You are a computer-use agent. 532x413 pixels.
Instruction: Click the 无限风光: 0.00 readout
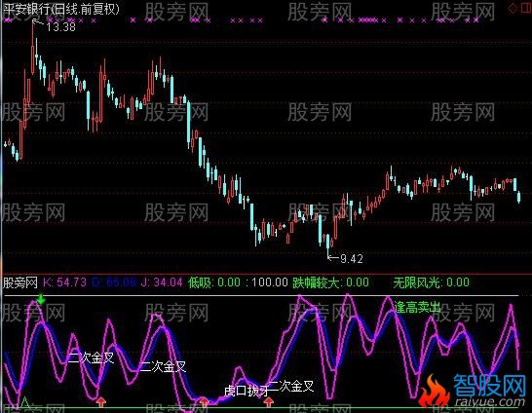point(432,282)
